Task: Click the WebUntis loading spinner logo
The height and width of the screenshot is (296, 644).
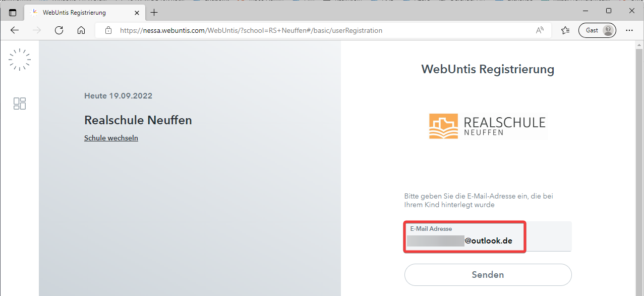Action: coord(19,60)
